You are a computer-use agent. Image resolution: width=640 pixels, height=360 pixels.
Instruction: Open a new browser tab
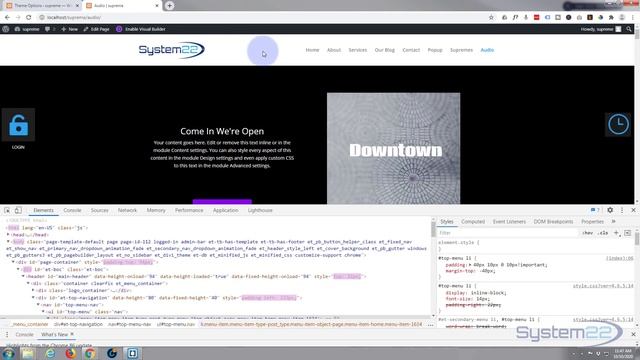pyautogui.click(x=169, y=6)
